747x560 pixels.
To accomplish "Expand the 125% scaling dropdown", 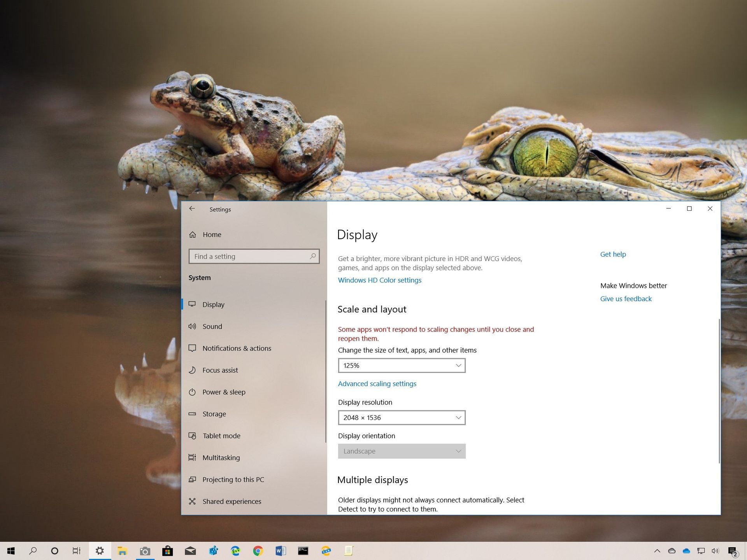I will click(x=402, y=366).
